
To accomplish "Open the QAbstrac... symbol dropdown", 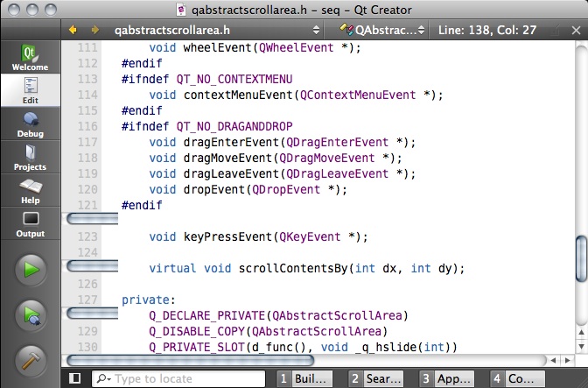I will 381,29.
